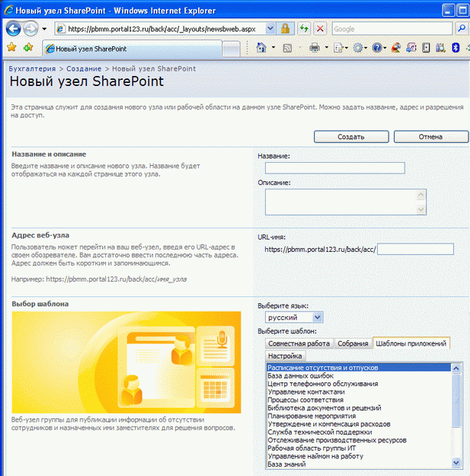Select the База знаний template
The width and height of the screenshot is (470, 476).
pyautogui.click(x=359, y=464)
